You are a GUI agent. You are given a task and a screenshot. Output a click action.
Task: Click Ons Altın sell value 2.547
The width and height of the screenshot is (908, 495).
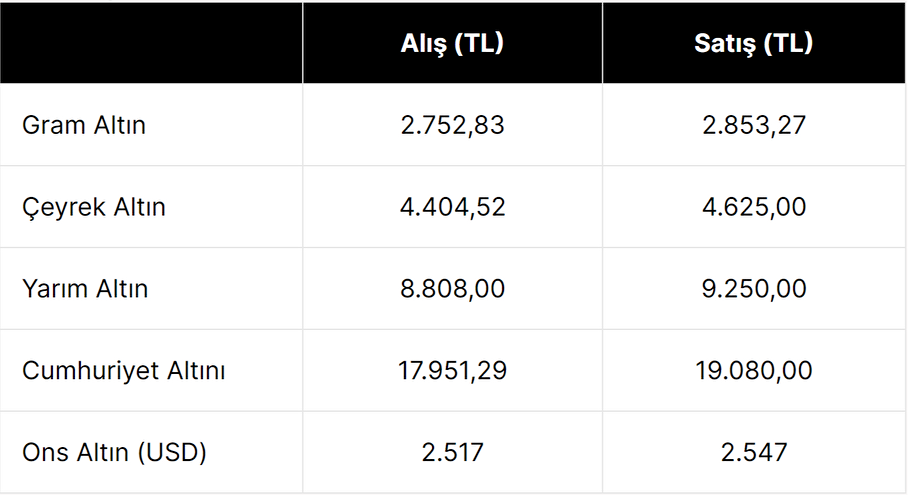[x=754, y=452]
